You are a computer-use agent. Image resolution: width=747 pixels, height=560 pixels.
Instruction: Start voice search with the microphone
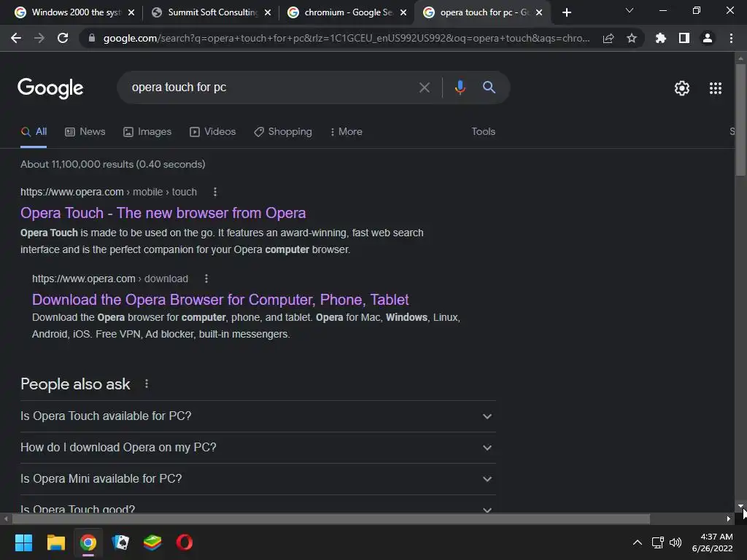point(460,87)
